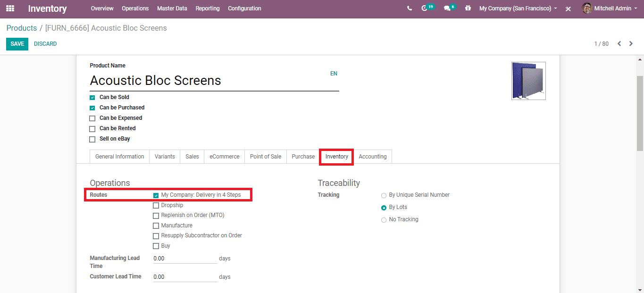The height and width of the screenshot is (293, 644).
Task: Open My Company (San Francisco) dropdown
Action: tap(518, 8)
